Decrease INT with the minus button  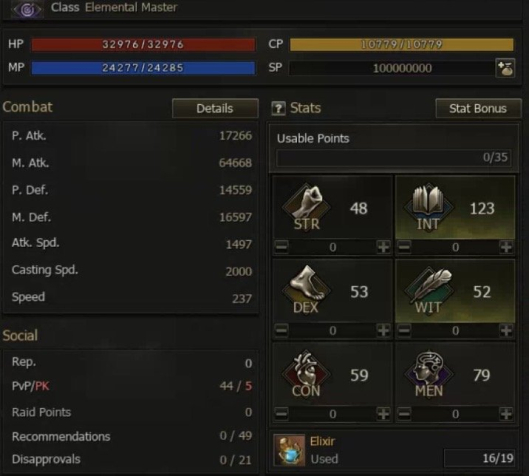(404, 247)
